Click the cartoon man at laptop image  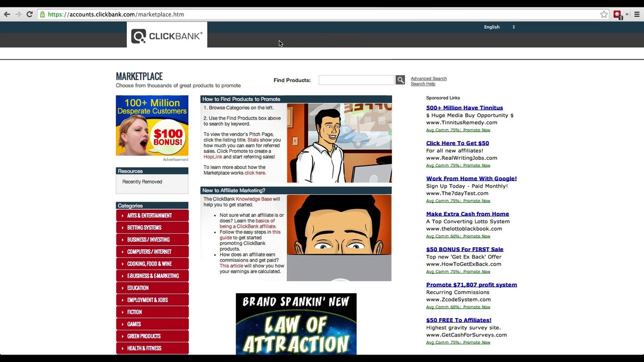339,143
